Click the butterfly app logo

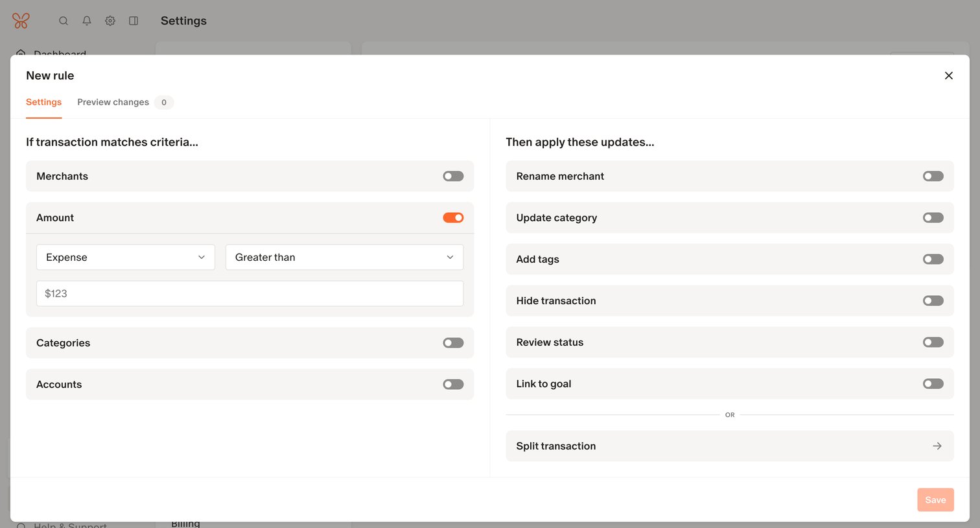(x=21, y=21)
